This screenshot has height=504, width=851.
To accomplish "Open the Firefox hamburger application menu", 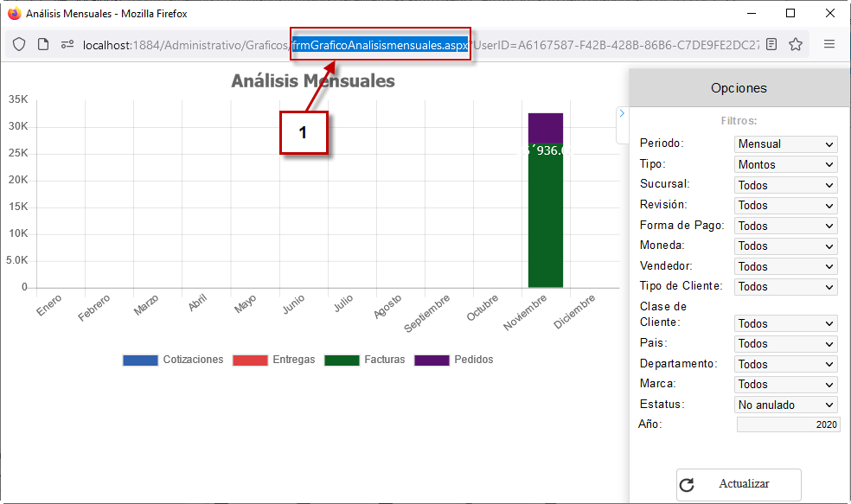I will coord(829,44).
